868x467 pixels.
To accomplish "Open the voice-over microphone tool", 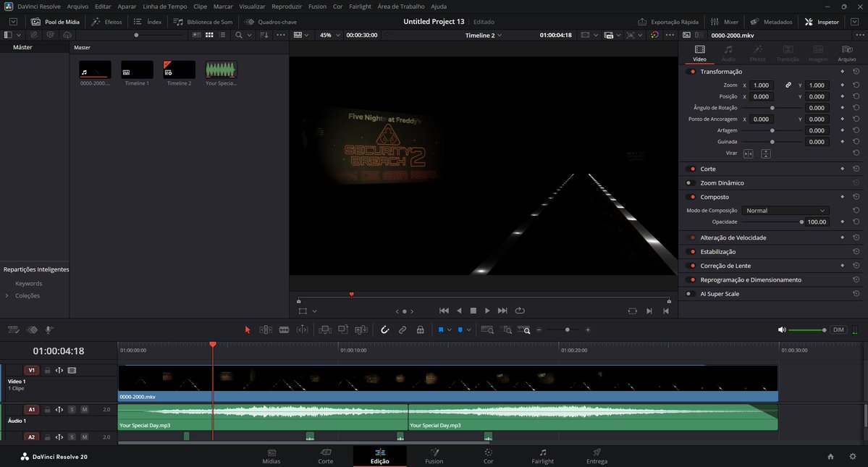I will 48,329.
